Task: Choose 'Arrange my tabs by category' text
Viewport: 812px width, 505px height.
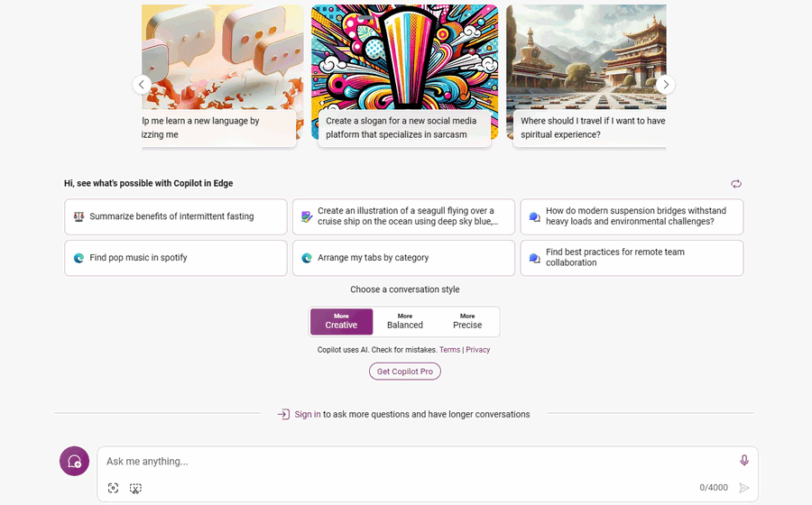Action: [373, 258]
